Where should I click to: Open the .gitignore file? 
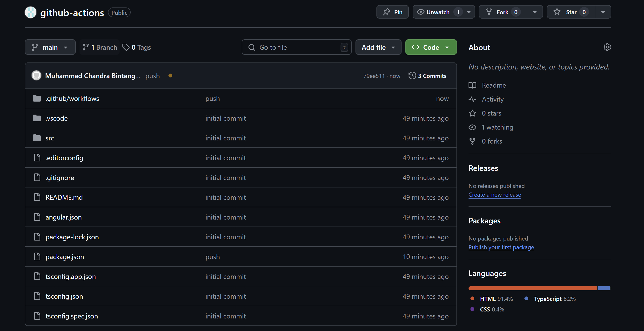[60, 178]
